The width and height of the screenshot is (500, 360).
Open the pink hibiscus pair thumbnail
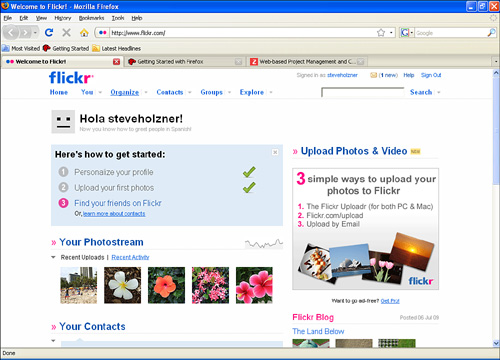(x=254, y=285)
